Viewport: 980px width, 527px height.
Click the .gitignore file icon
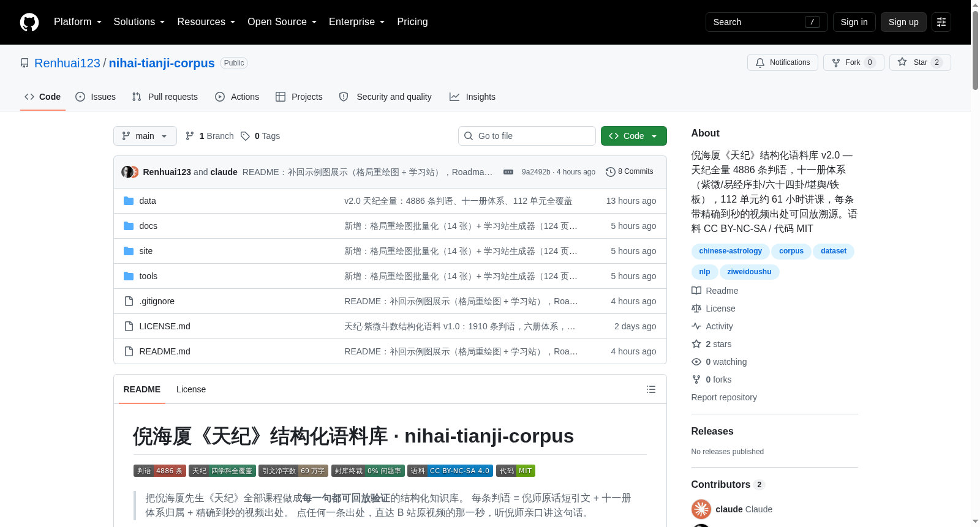[x=129, y=301]
